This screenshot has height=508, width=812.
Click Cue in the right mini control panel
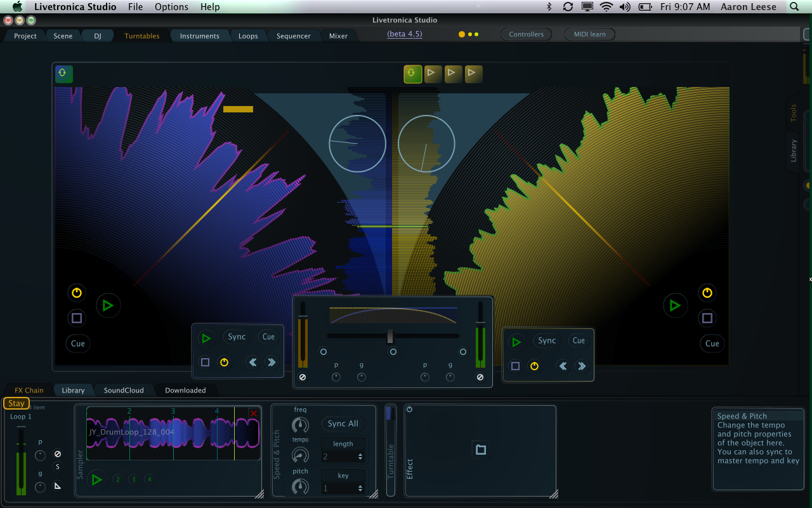pyautogui.click(x=579, y=341)
